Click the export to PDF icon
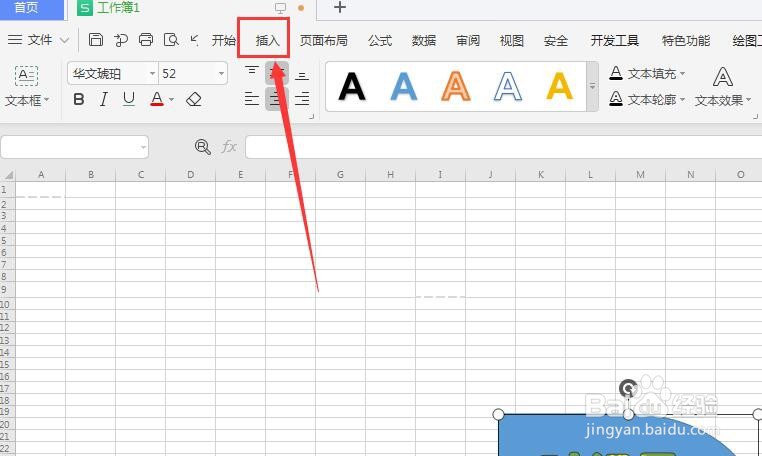762x456 pixels. pos(121,40)
